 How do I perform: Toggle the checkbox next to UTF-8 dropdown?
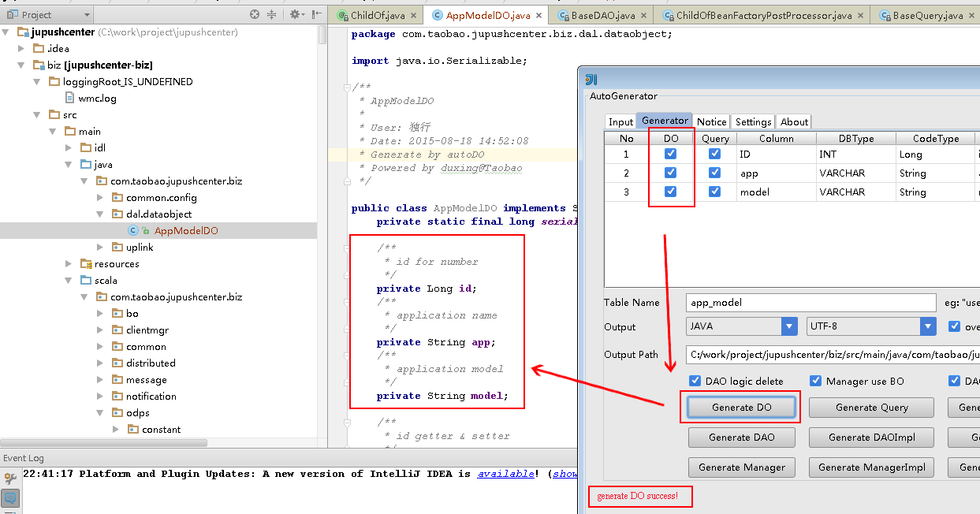click(x=955, y=326)
